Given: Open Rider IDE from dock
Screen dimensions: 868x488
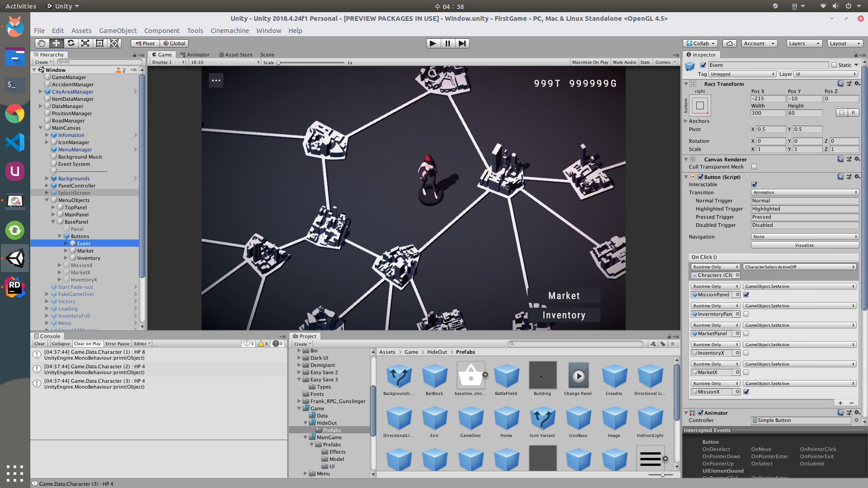Looking at the screenshot, I should (15, 287).
